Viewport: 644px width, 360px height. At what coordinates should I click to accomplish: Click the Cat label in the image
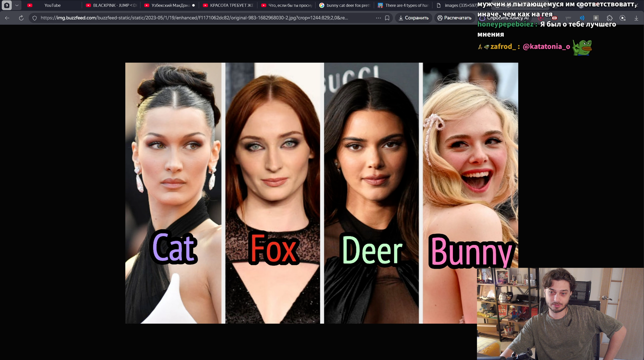pos(174,247)
